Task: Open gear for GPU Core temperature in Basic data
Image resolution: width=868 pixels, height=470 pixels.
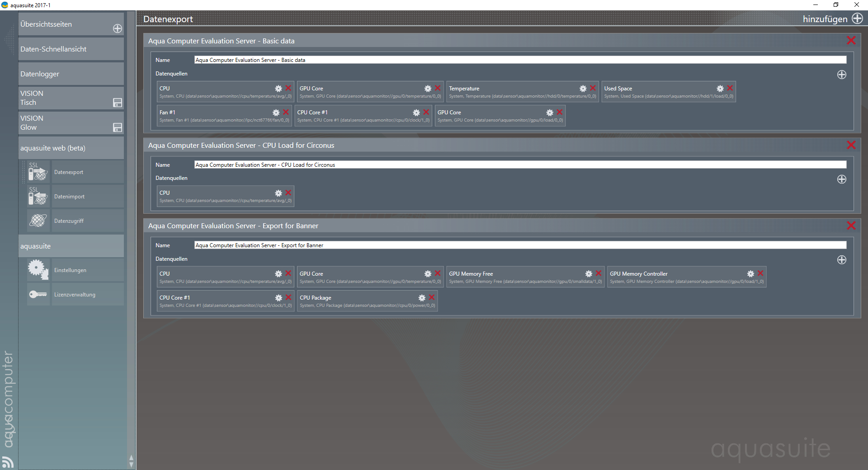Action: [x=428, y=89]
